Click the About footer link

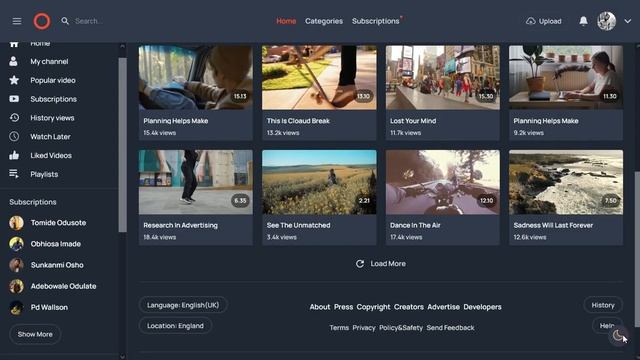point(320,307)
